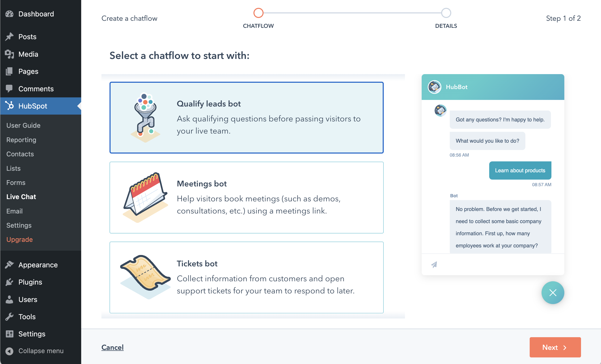Click the HubBot avatar icon
This screenshot has width=601, height=364.
click(435, 87)
